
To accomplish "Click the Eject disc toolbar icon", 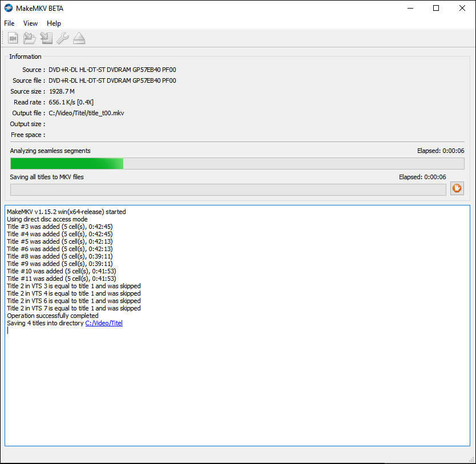I will pos(79,38).
